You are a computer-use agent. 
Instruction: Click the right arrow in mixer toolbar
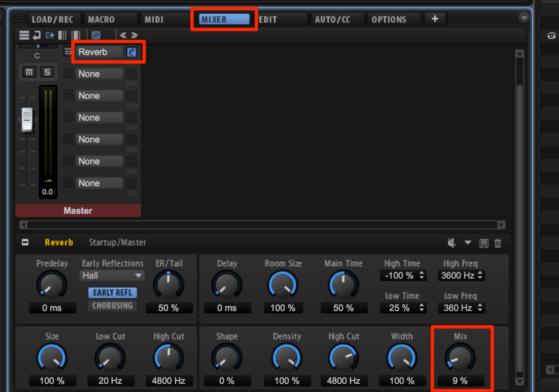(134, 35)
